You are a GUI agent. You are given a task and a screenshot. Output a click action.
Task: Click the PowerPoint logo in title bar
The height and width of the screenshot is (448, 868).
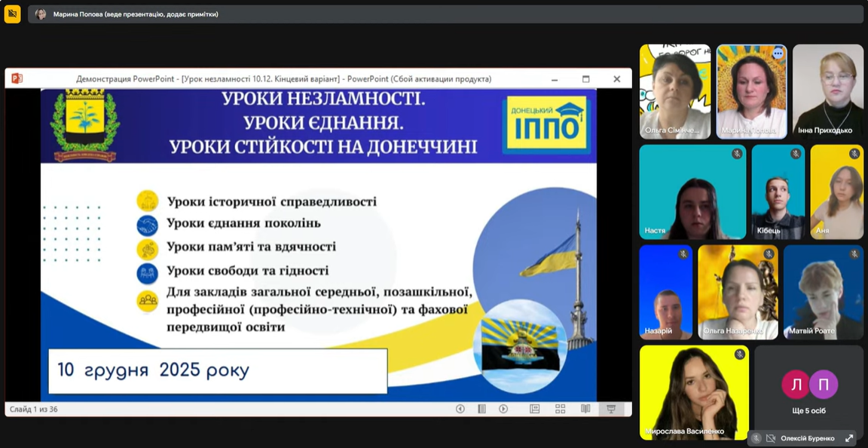pyautogui.click(x=17, y=78)
